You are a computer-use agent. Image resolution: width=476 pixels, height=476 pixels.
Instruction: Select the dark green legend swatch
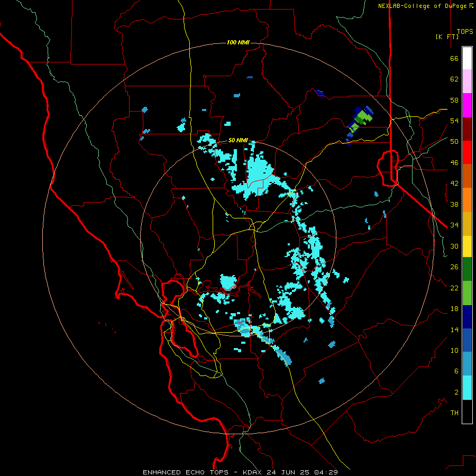coord(467,269)
